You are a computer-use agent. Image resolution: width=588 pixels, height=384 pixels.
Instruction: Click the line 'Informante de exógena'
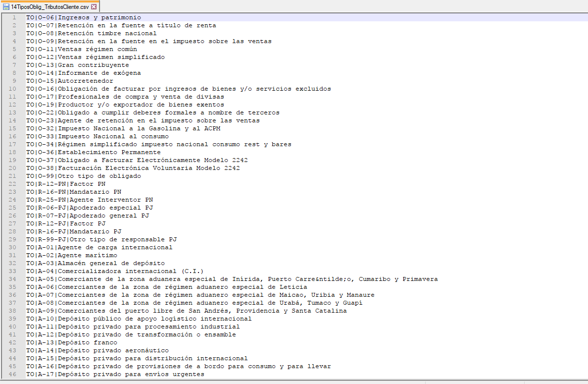84,73
